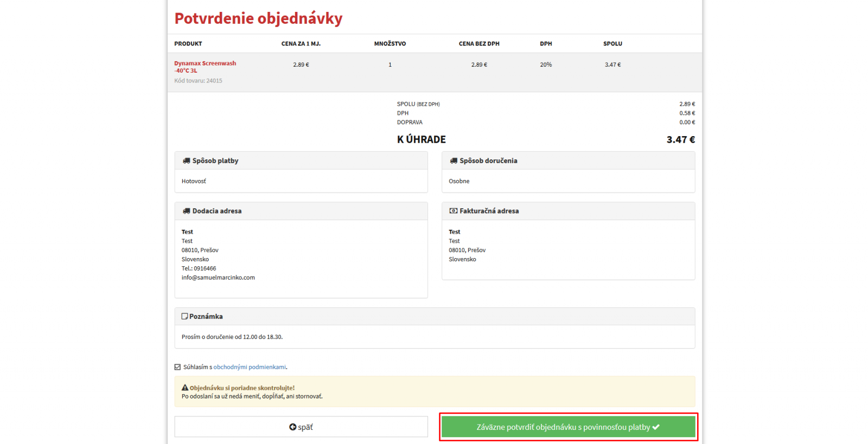The width and height of the screenshot is (868, 444).
Task: Click the left arrow icon on späť
Action: tap(293, 427)
